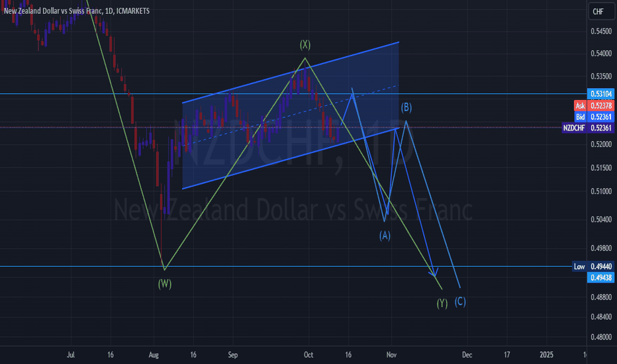
Task: Select the dashed channel midline
Action: pyautogui.click(x=291, y=114)
